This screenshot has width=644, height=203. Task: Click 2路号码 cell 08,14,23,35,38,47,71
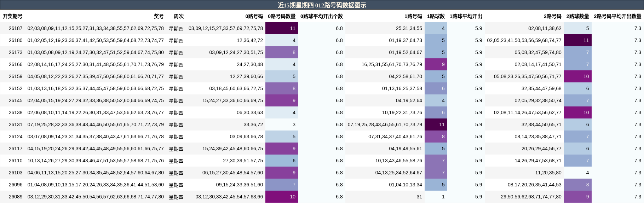(x=538, y=137)
